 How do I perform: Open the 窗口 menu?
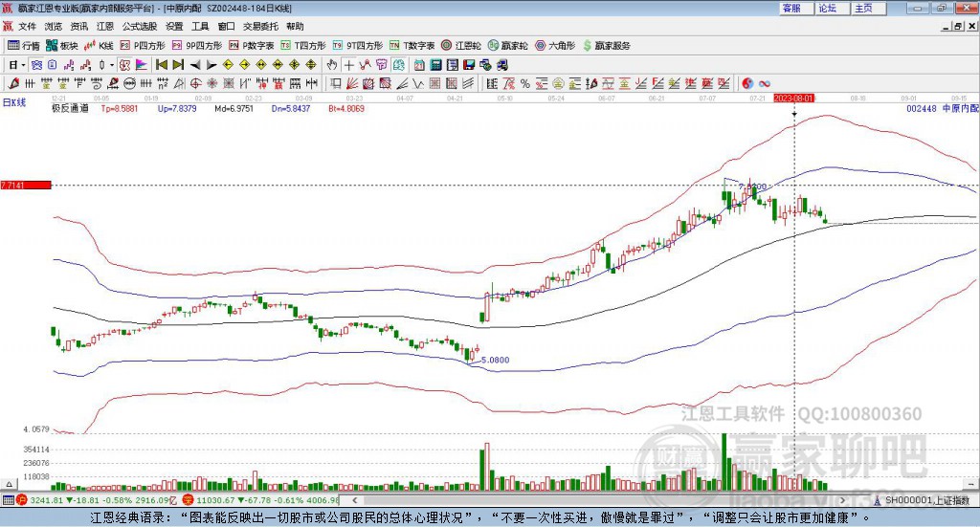pyautogui.click(x=226, y=26)
